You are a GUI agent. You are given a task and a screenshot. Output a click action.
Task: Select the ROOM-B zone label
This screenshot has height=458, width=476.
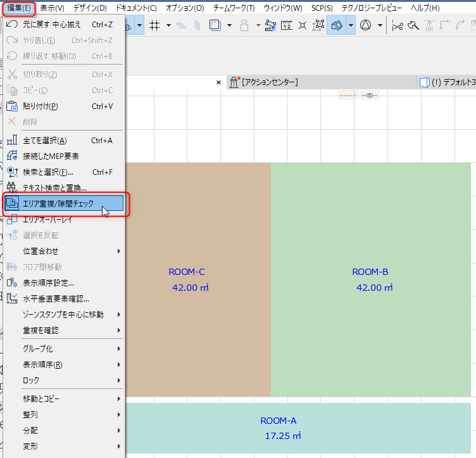tap(370, 272)
